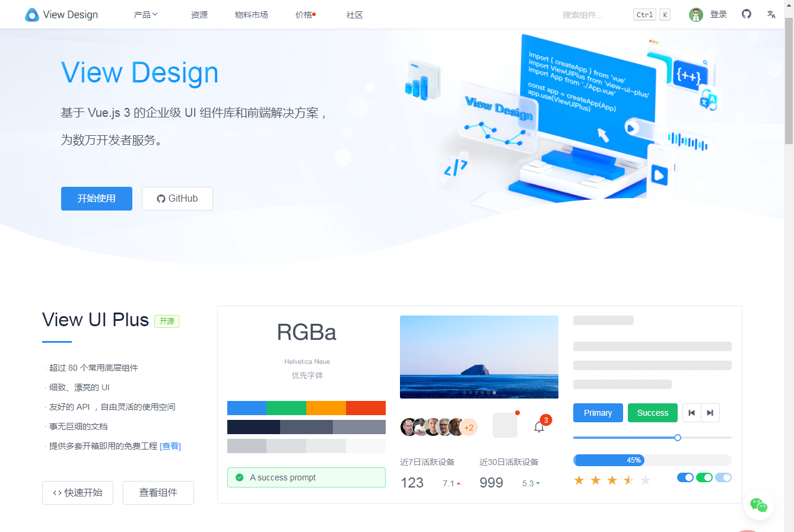The height and width of the screenshot is (532, 794).
Task: Click the sea island carousel image
Action: pyautogui.click(x=479, y=357)
